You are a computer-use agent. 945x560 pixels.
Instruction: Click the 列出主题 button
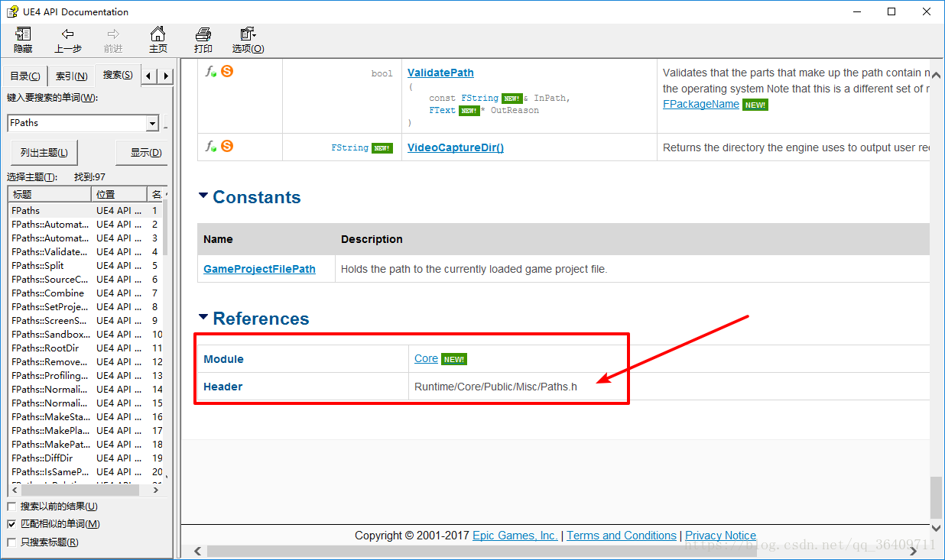click(44, 153)
